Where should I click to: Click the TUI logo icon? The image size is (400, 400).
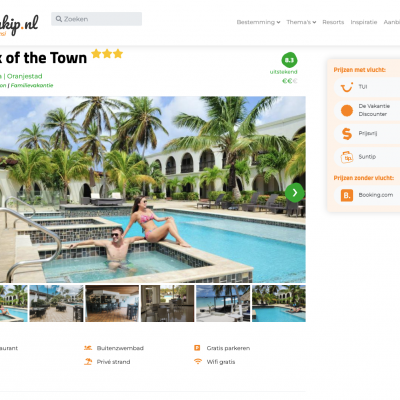click(x=347, y=87)
